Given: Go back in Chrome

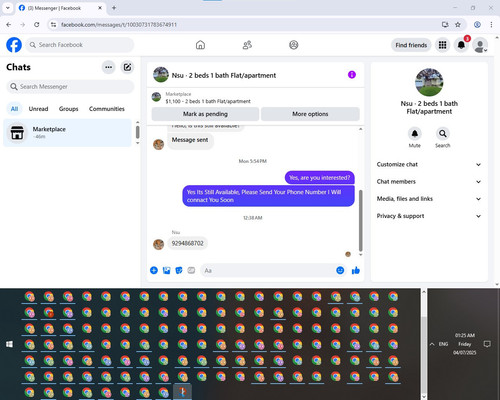Looking at the screenshot, I should [x=9, y=25].
